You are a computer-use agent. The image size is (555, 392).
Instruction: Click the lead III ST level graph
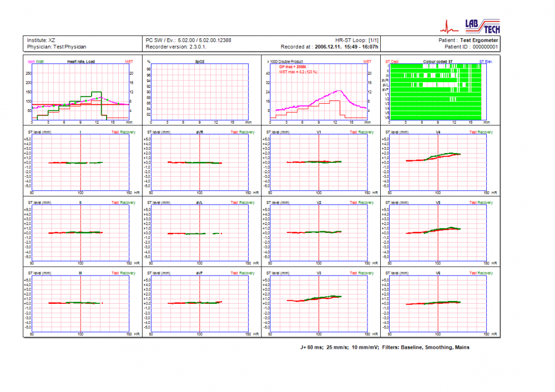coord(81,302)
